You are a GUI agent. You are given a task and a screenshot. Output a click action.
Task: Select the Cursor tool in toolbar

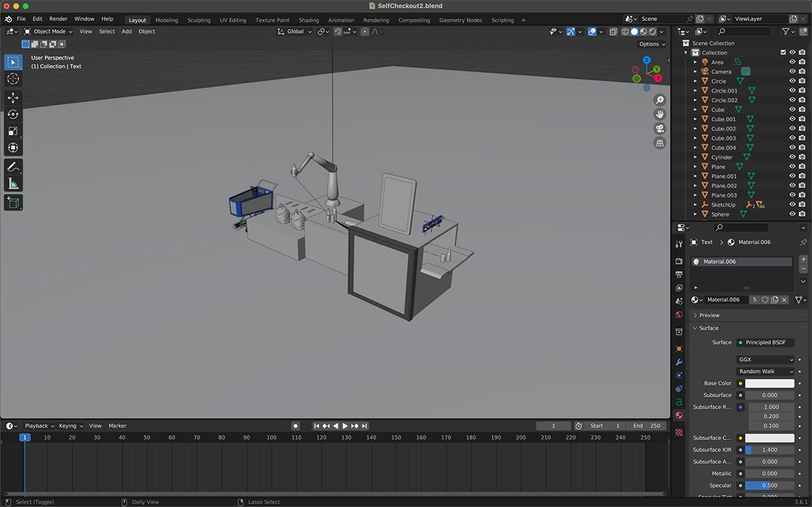point(13,79)
